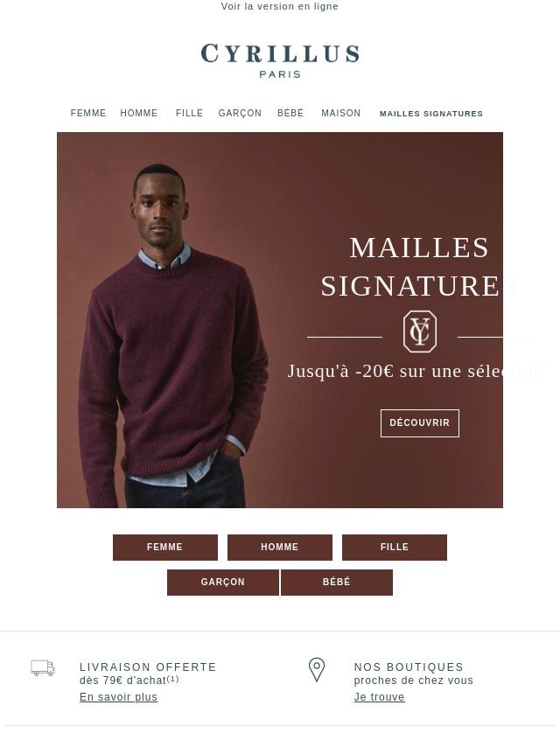
Task: Open GARÇON in top navigation
Action: (x=240, y=114)
